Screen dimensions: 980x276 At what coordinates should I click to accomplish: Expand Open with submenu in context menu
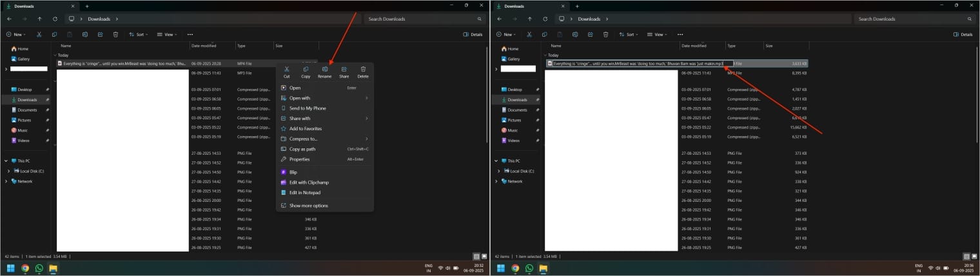(324, 98)
